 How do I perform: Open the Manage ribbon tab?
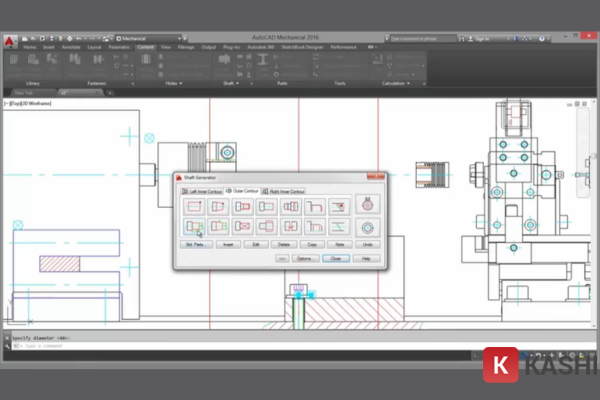point(186,47)
